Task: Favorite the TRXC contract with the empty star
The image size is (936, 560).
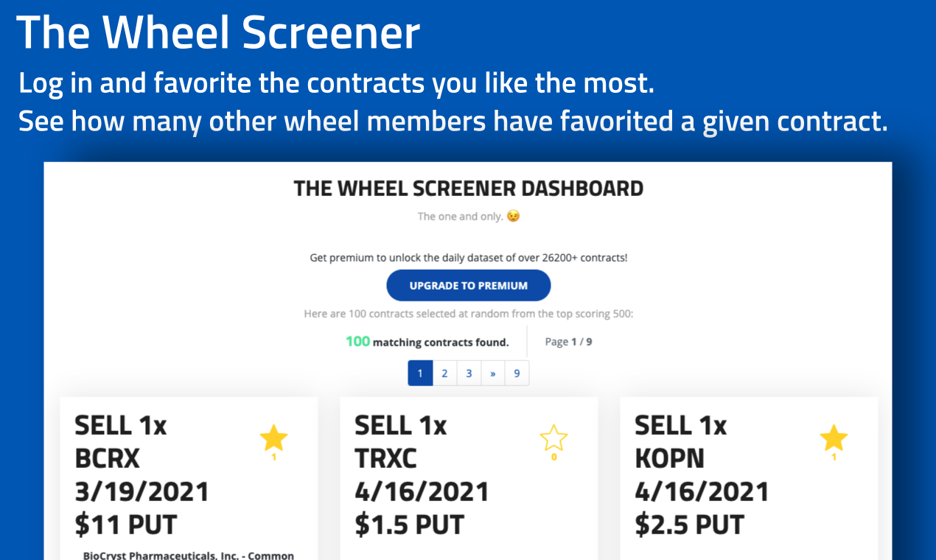Action: [x=553, y=438]
